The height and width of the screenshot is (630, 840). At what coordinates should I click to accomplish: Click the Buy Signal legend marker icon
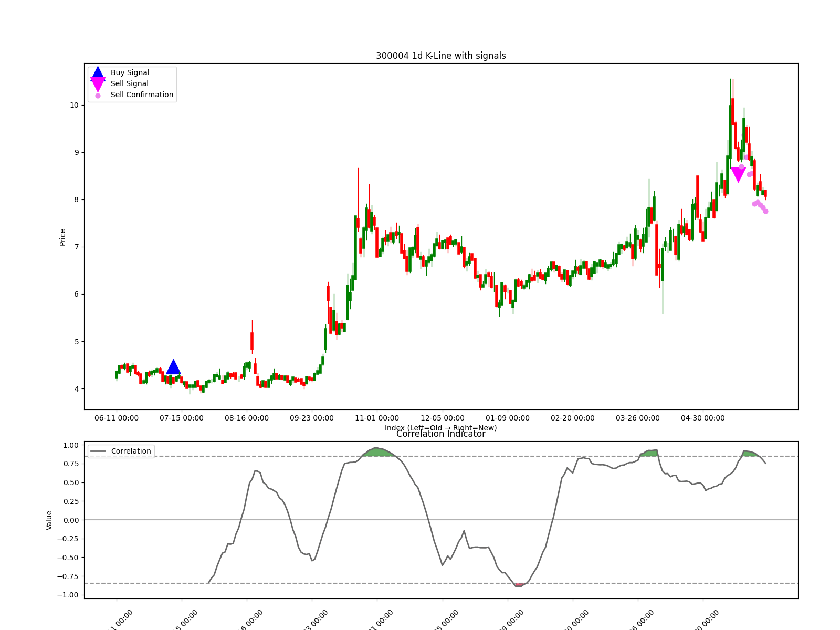(98, 73)
